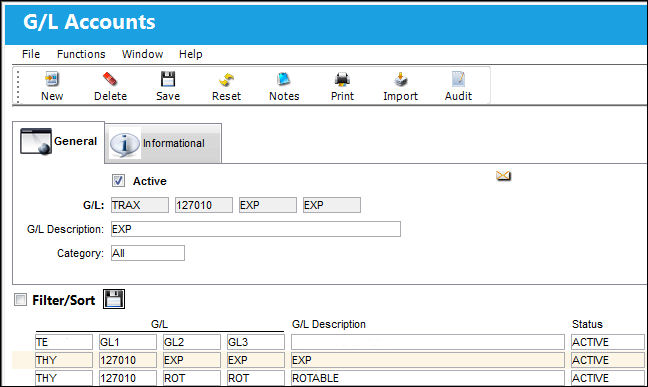648x387 pixels.
Task: Click the third G/L field EXP
Action: click(x=268, y=205)
